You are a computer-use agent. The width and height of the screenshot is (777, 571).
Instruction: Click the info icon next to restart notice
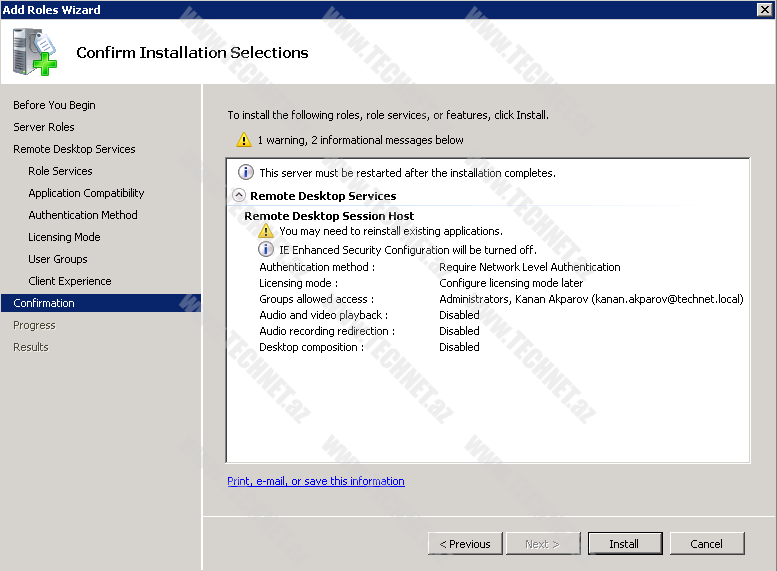tap(246, 173)
